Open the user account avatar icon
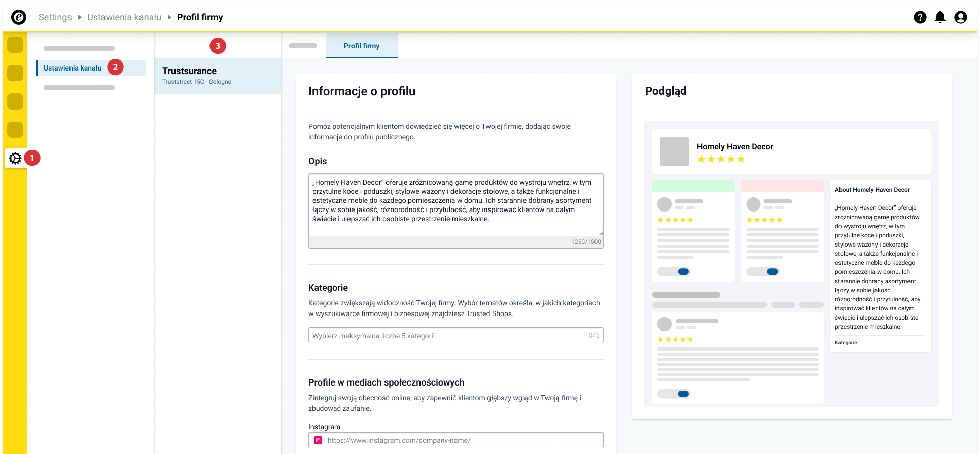The width and height of the screenshot is (980, 454). (961, 17)
